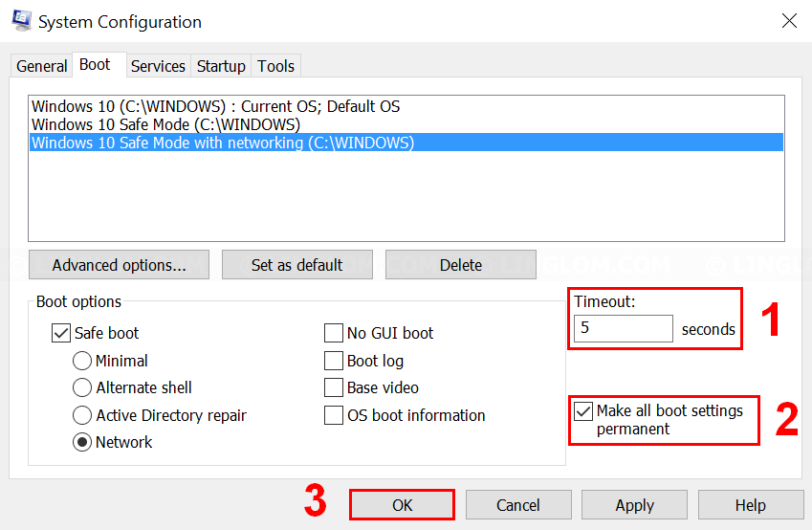Open Help for System Configuration

click(751, 504)
